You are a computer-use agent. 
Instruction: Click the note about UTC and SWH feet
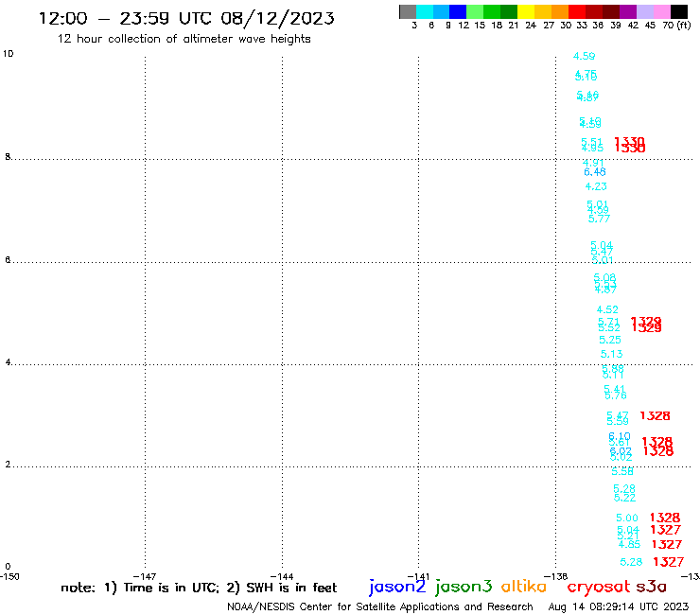click(199, 588)
